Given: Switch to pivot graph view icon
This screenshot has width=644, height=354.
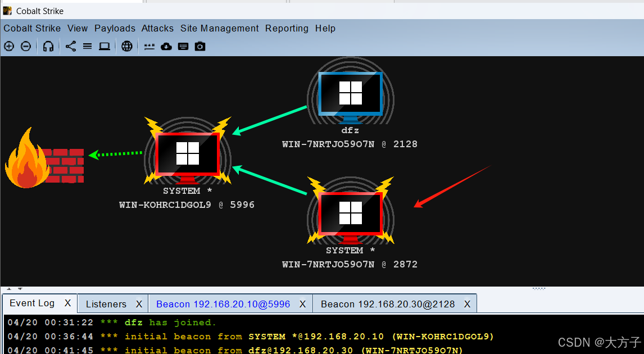Looking at the screenshot, I should tap(71, 47).
